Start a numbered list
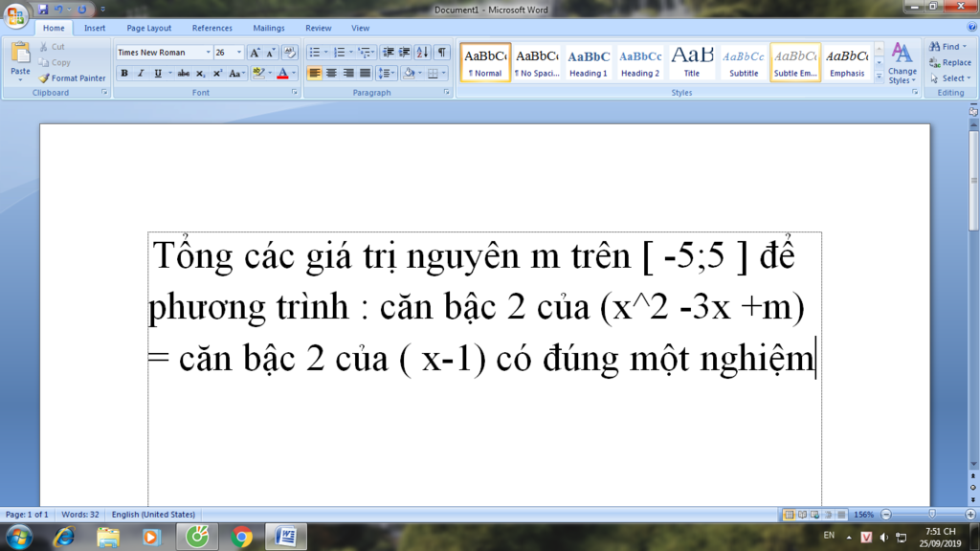Viewport: 980px width, 551px height. click(340, 53)
